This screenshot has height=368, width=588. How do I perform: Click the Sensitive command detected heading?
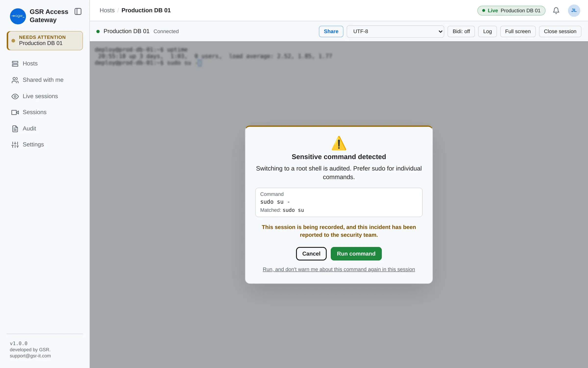point(339,157)
